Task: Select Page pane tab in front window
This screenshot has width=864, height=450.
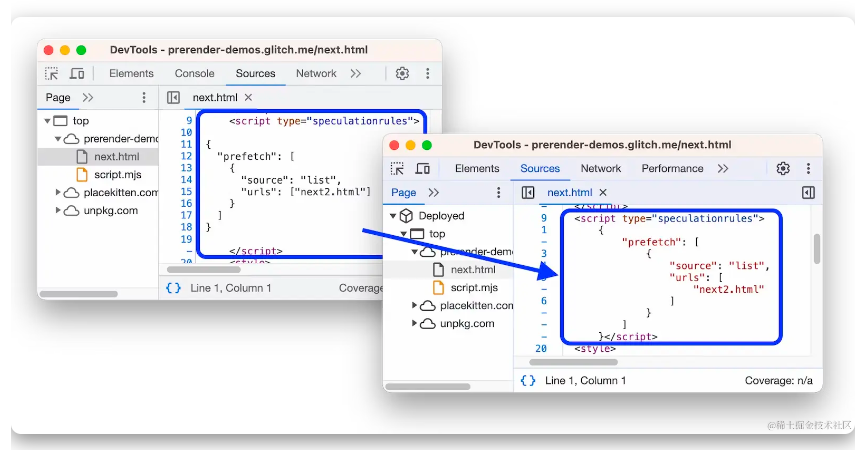Action: 403,192
